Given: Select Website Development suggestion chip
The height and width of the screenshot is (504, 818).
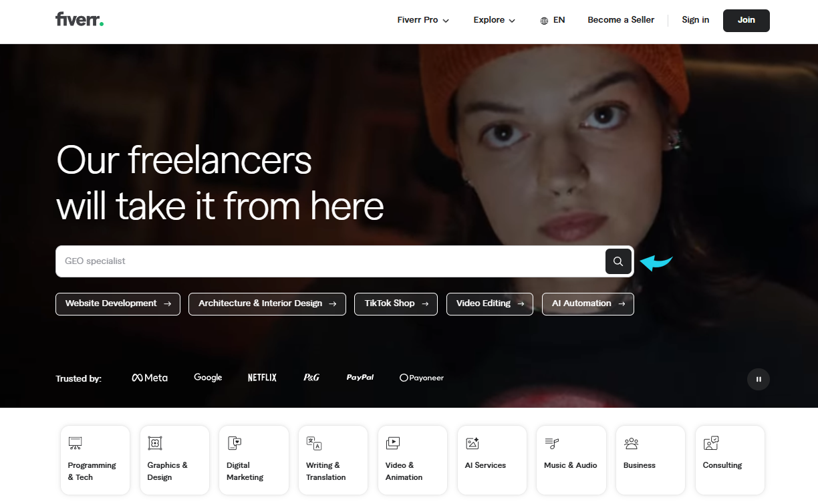Looking at the screenshot, I should pos(118,303).
